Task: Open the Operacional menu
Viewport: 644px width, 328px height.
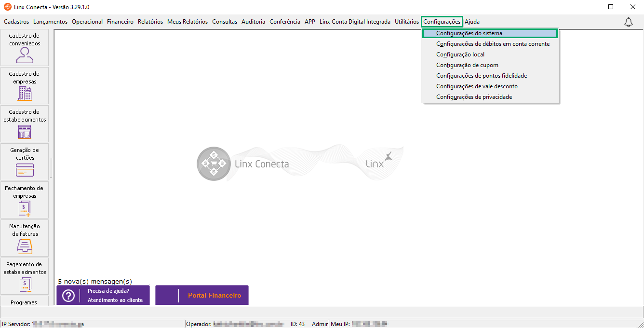Action: 87,22
